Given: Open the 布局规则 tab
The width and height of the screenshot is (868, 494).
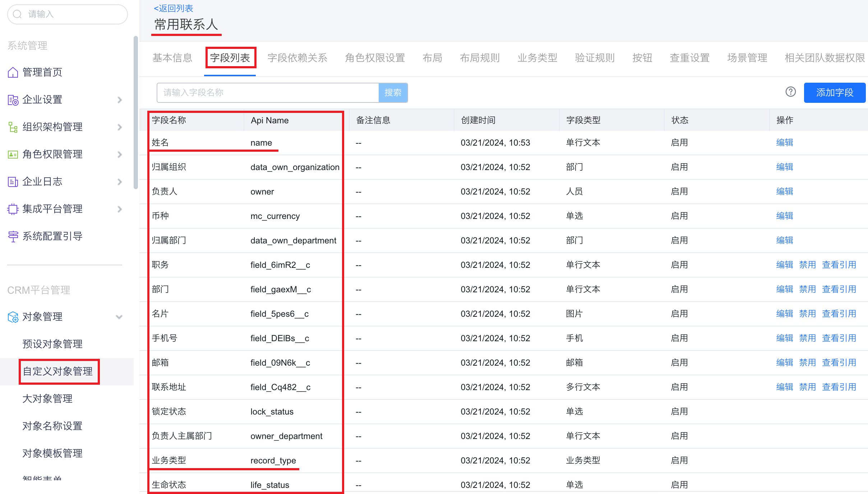Looking at the screenshot, I should (480, 58).
